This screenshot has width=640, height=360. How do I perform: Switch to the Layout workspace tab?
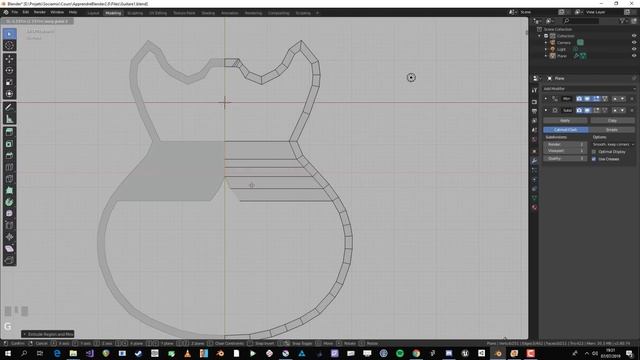(93, 13)
